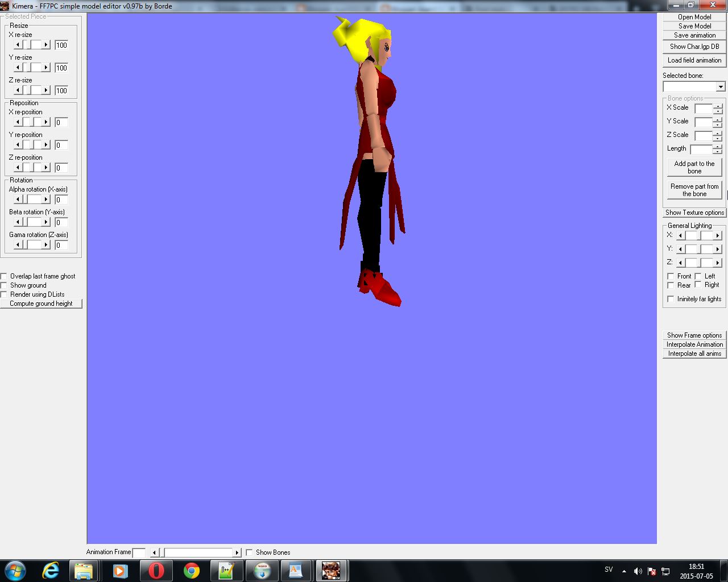The image size is (728, 582).
Task: Open Notepad++ from taskbar
Action: click(x=226, y=571)
